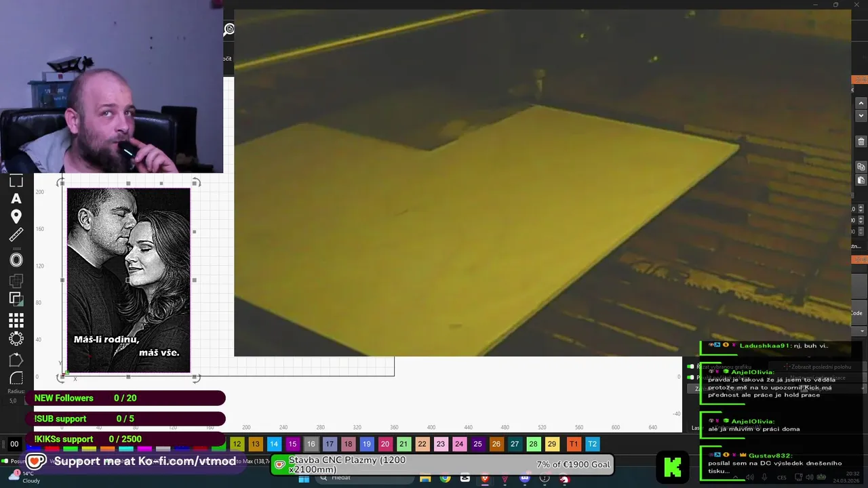Click right-middle resize handle of portrait image

pyautogui.click(x=195, y=280)
